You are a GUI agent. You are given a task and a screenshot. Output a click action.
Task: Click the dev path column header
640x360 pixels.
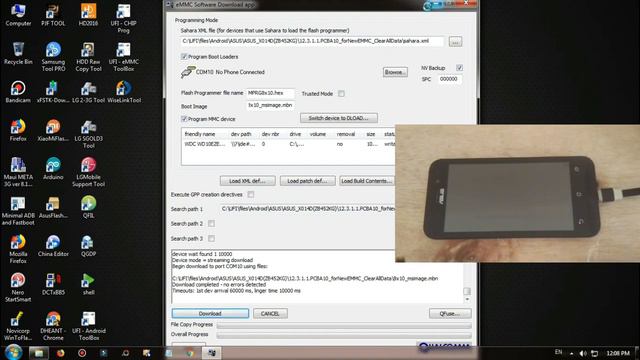[x=241, y=134]
